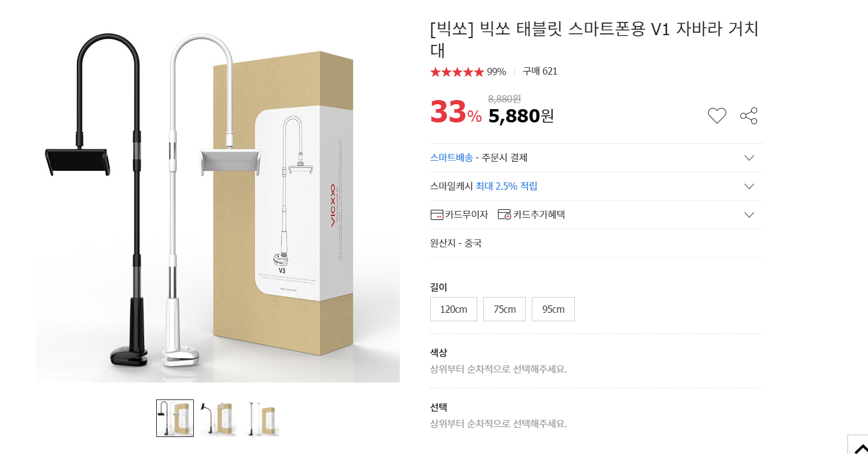Expand the 스마트배송 shipping details
The height and width of the screenshot is (454, 868).
[749, 158]
